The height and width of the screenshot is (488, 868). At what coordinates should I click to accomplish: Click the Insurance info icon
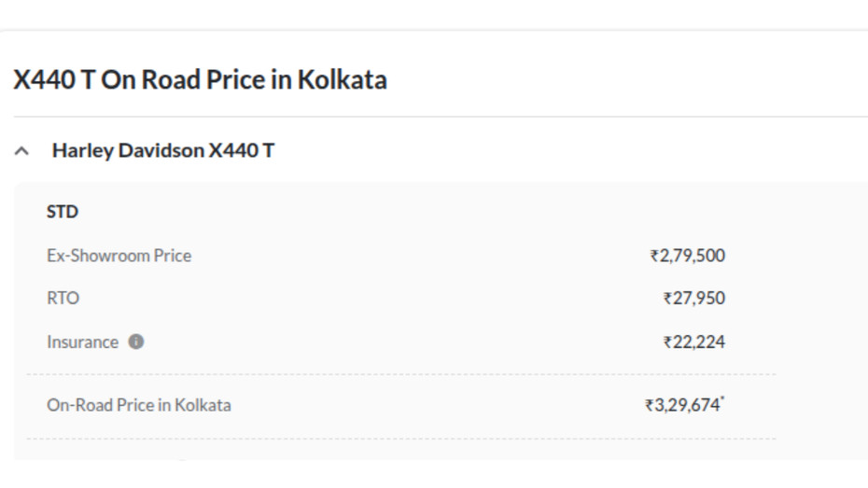click(136, 342)
